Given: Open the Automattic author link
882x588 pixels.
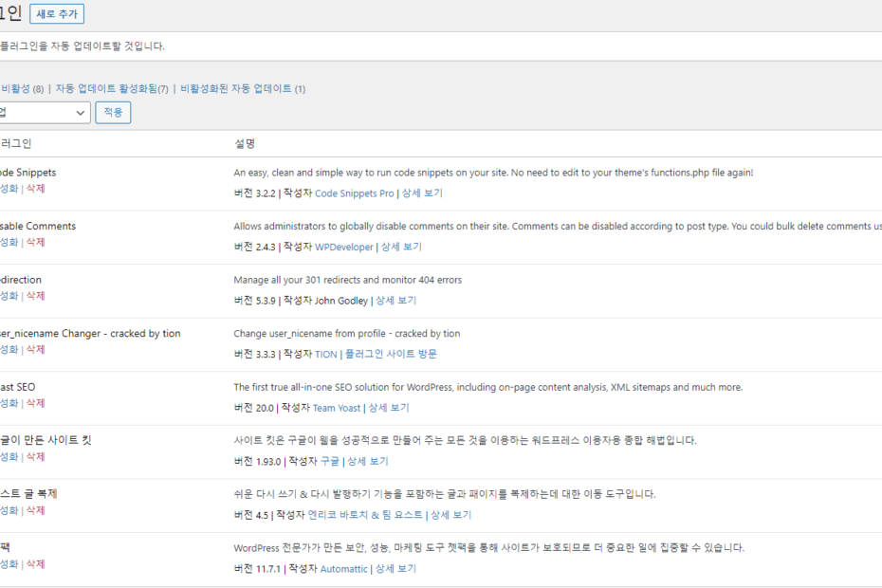Looking at the screenshot, I should 343,569.
